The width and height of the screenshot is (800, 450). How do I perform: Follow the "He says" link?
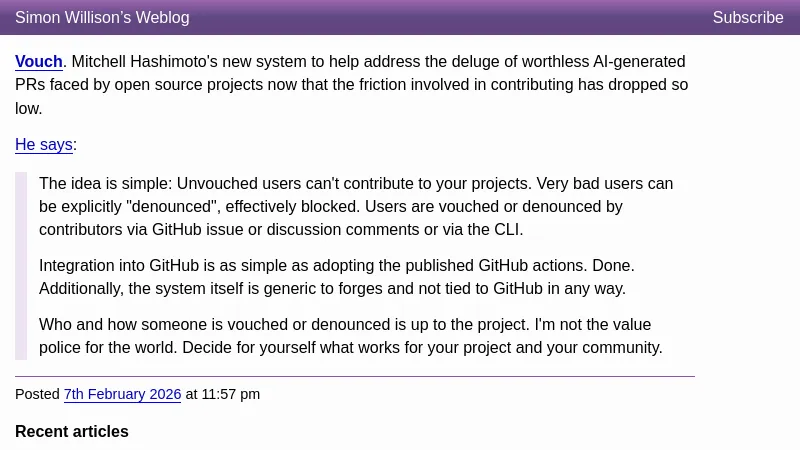coord(44,145)
